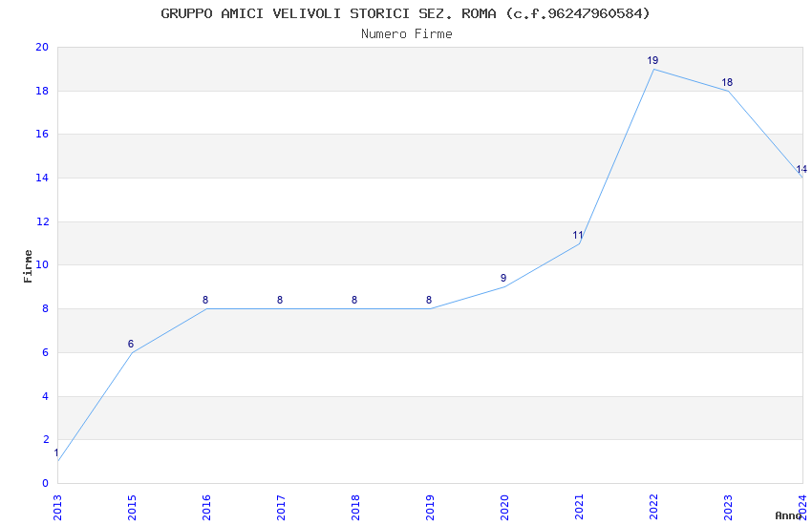Select x-axis year 2023
The image size is (812, 525).
click(x=729, y=507)
